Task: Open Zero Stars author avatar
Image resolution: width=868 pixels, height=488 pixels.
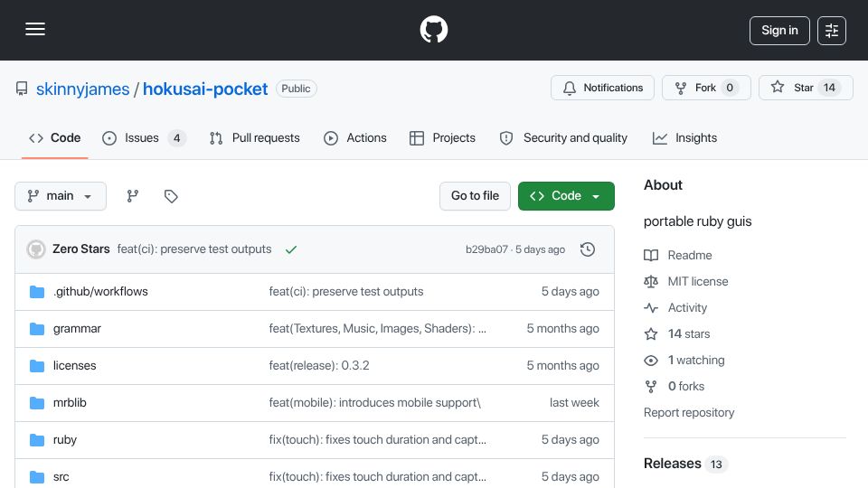Action: pos(36,249)
